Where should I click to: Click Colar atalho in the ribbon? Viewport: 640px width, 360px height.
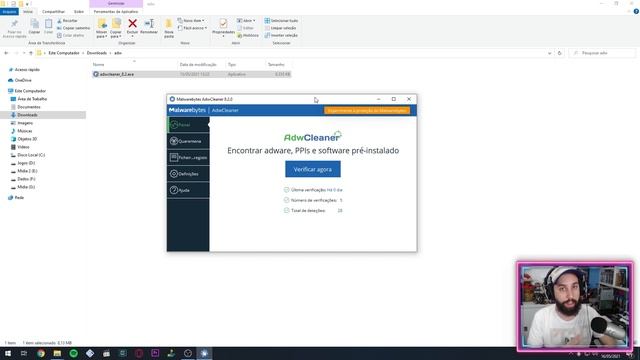pos(71,35)
